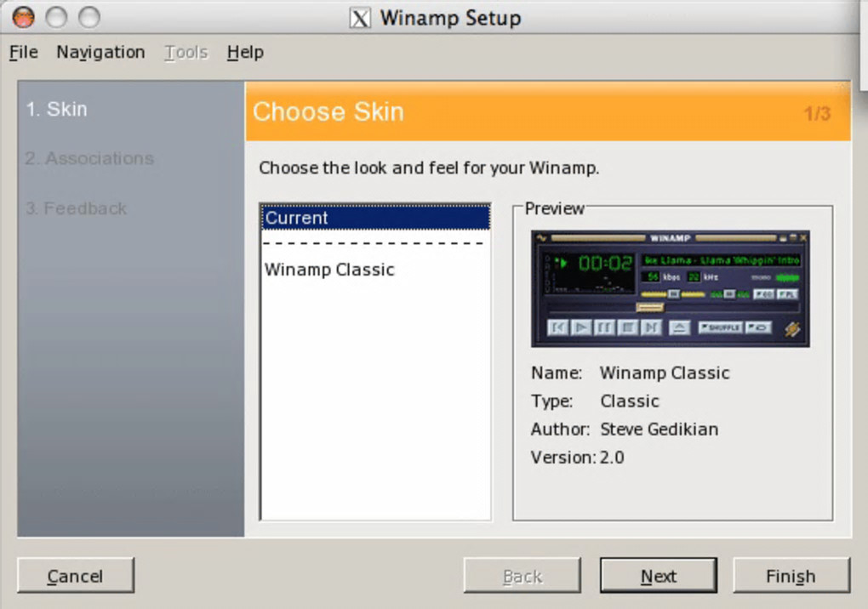Click the red close window button

coord(24,17)
